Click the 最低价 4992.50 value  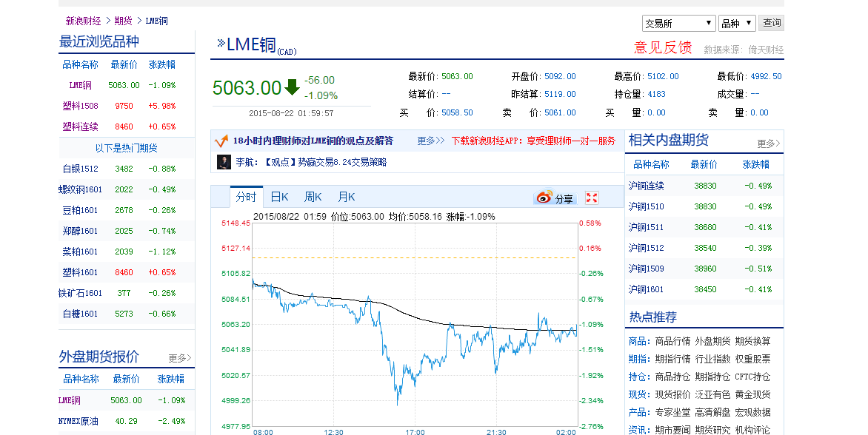(x=766, y=76)
